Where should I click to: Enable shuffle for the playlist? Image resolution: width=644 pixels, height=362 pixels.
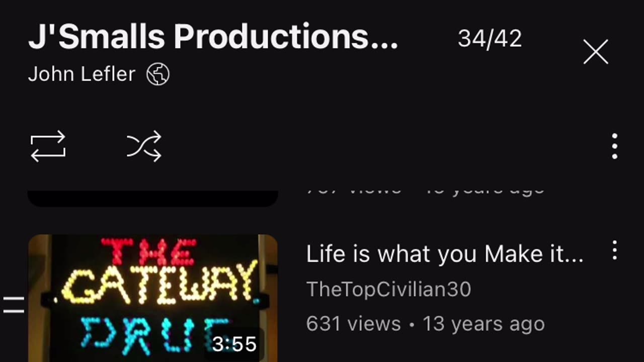[x=144, y=146]
